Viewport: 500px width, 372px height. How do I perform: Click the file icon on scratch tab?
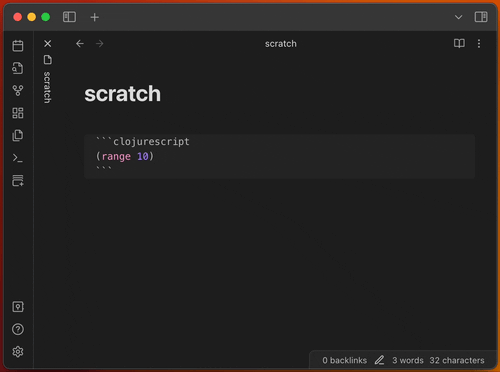48,60
